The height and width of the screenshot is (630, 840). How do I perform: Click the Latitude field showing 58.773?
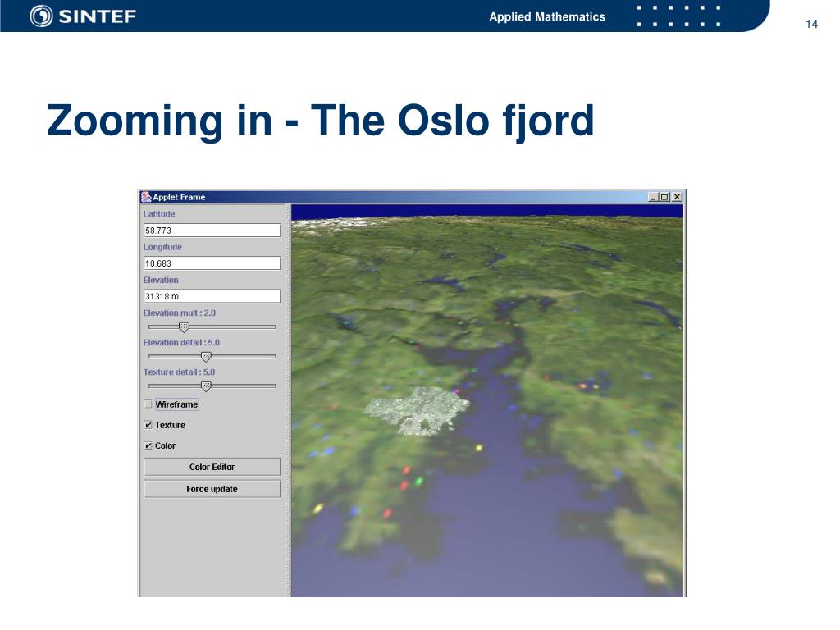(x=212, y=231)
